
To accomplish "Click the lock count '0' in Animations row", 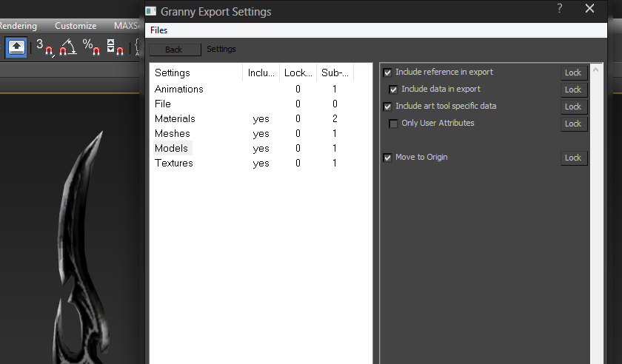I will tap(298, 89).
